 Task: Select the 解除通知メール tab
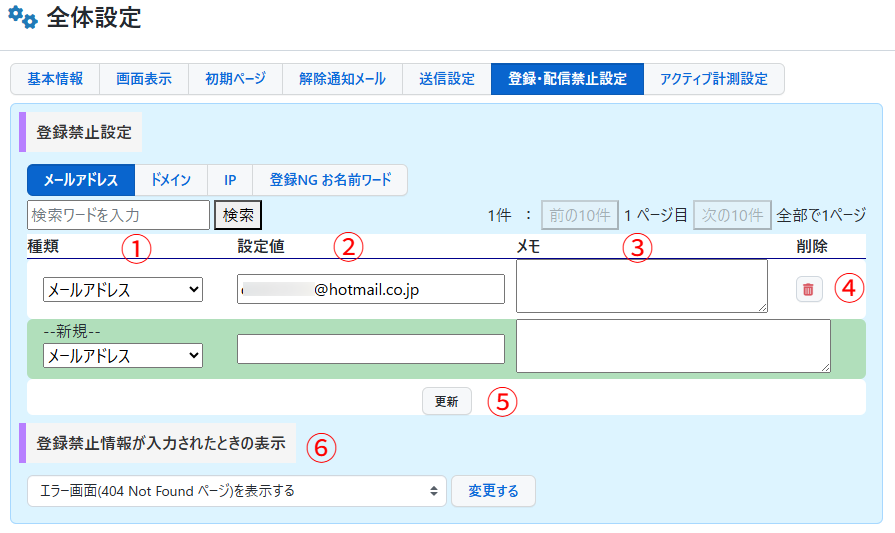click(342, 79)
